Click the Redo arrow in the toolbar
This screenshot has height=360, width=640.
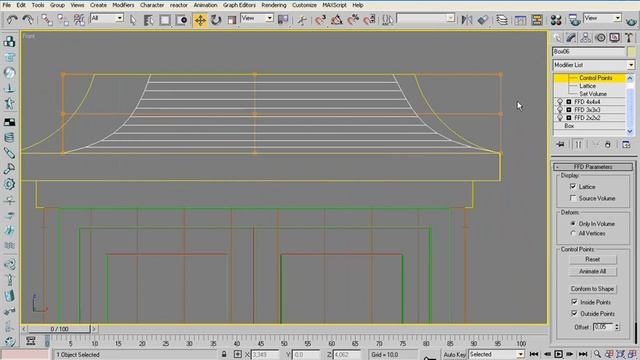(28, 20)
